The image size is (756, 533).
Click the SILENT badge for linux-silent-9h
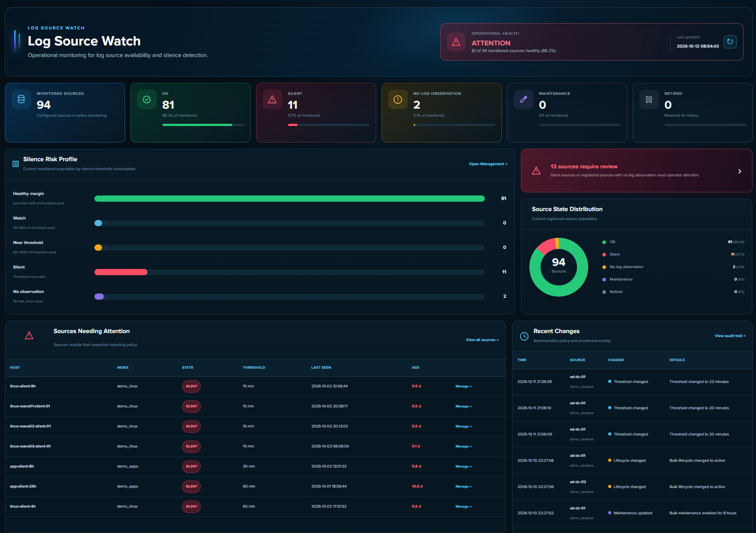(191, 387)
